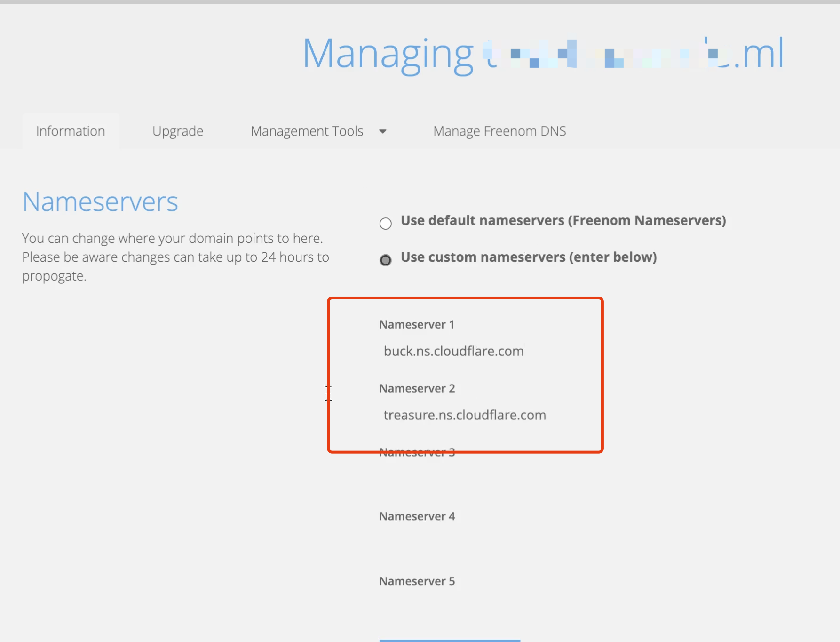Click the 'Nameserver 4' label
840x642 pixels.
tap(417, 516)
